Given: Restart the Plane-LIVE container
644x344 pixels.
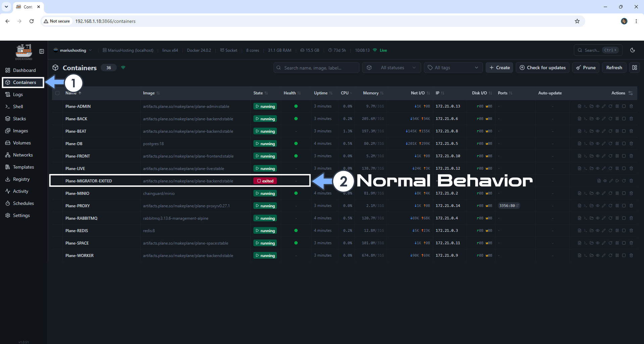Looking at the screenshot, I should click(x=610, y=168).
